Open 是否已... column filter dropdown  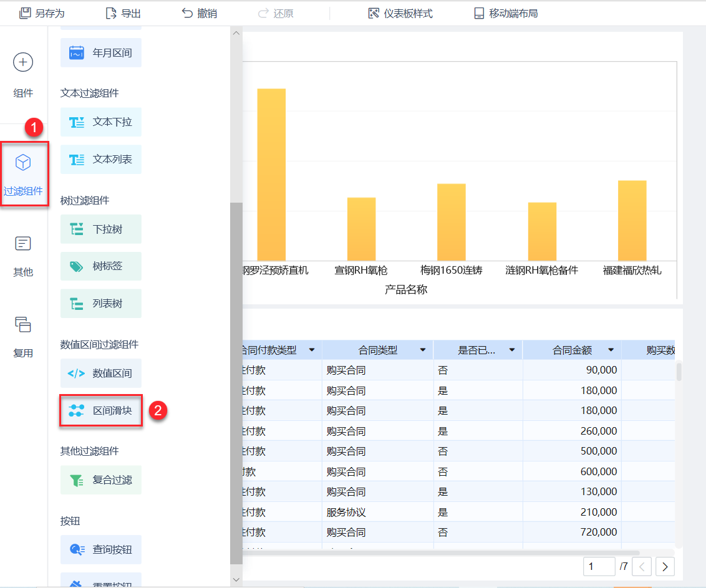click(x=512, y=350)
